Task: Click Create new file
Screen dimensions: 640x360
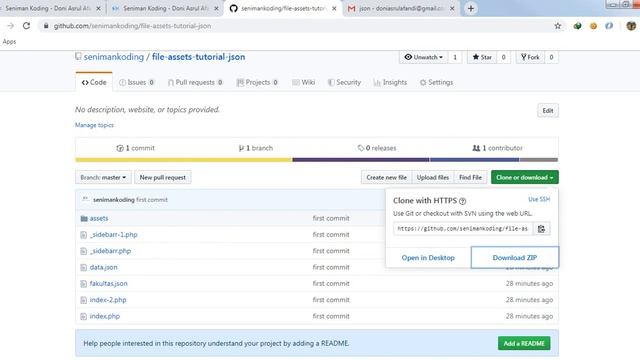Action: 386,177
